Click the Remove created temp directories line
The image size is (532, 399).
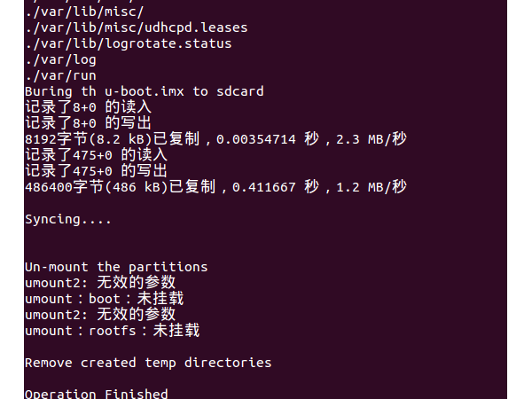pos(148,363)
